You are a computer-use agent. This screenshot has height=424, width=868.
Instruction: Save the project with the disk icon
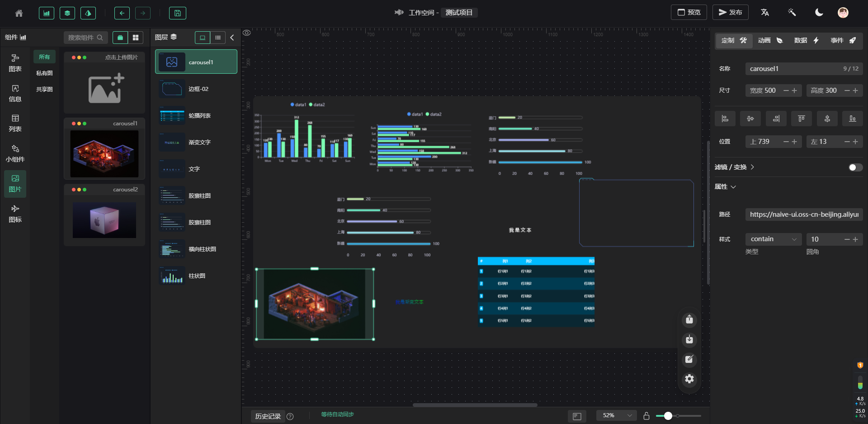178,13
